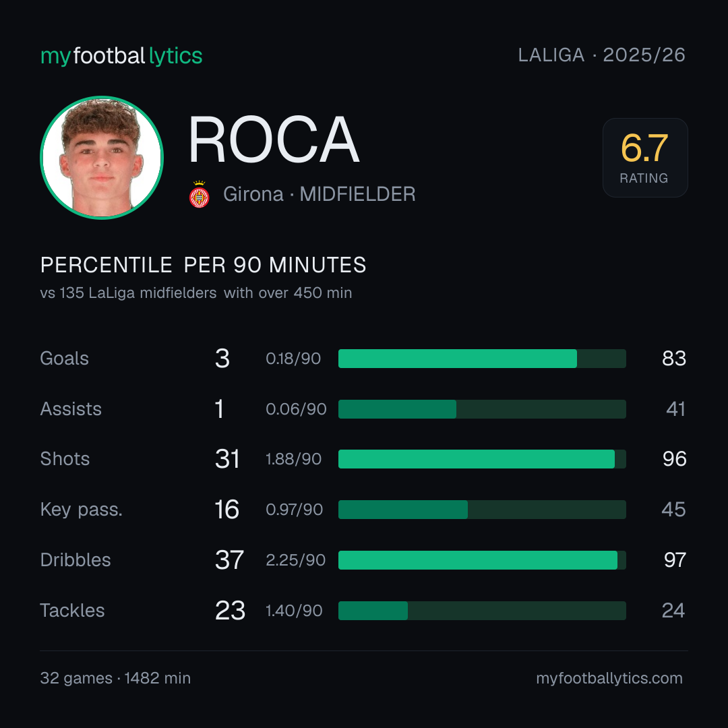This screenshot has width=728, height=728.
Task: Select the Shots percentile bar
Action: [482, 459]
